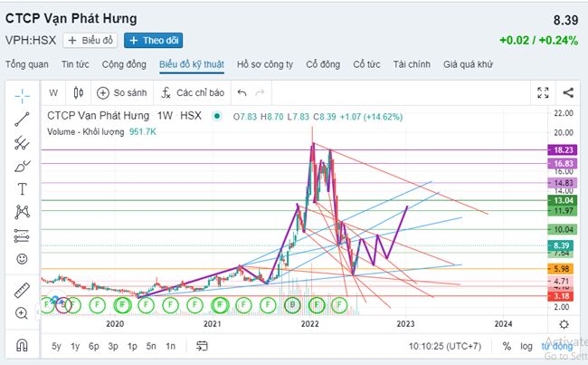Open the Hồ sơ công ty tab
This screenshot has height=365, width=588.
tap(266, 64)
